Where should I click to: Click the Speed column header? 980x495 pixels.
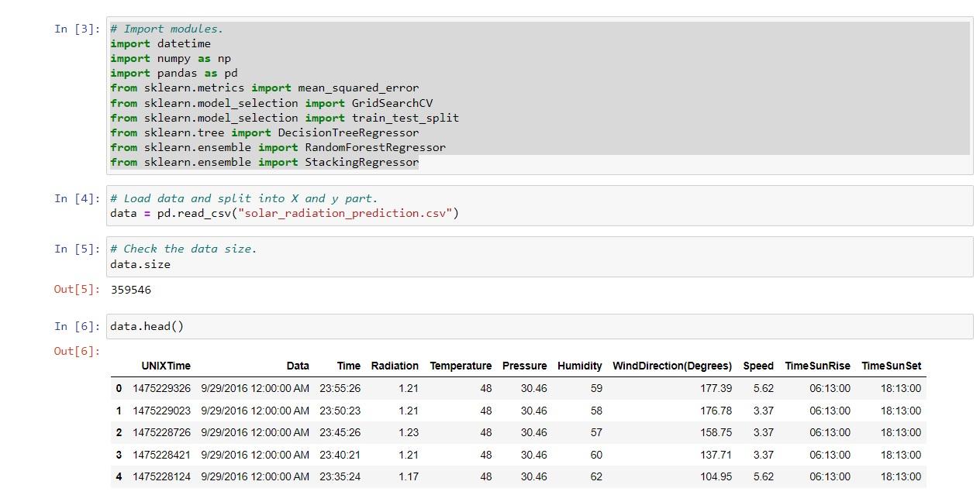pyautogui.click(x=758, y=366)
